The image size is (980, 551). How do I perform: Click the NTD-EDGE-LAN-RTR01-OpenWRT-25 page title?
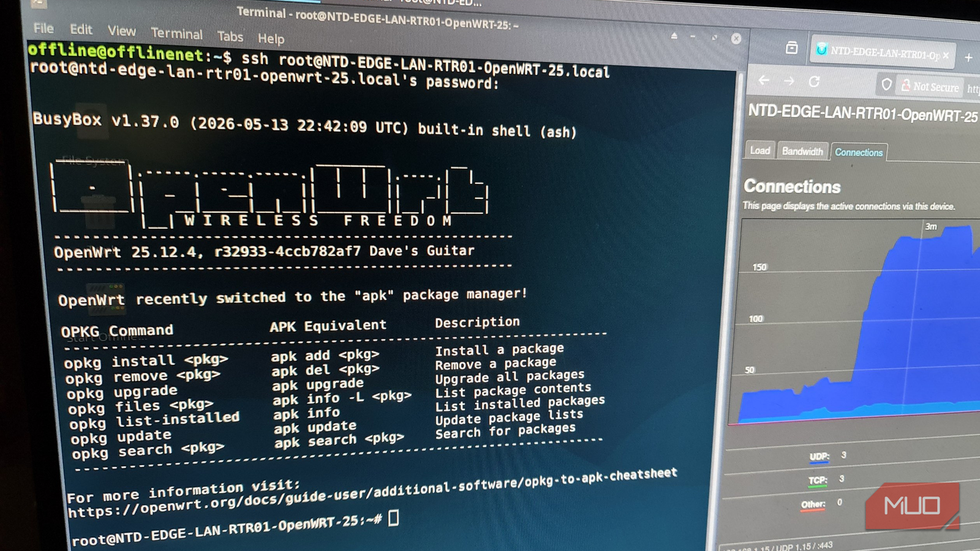point(862,113)
